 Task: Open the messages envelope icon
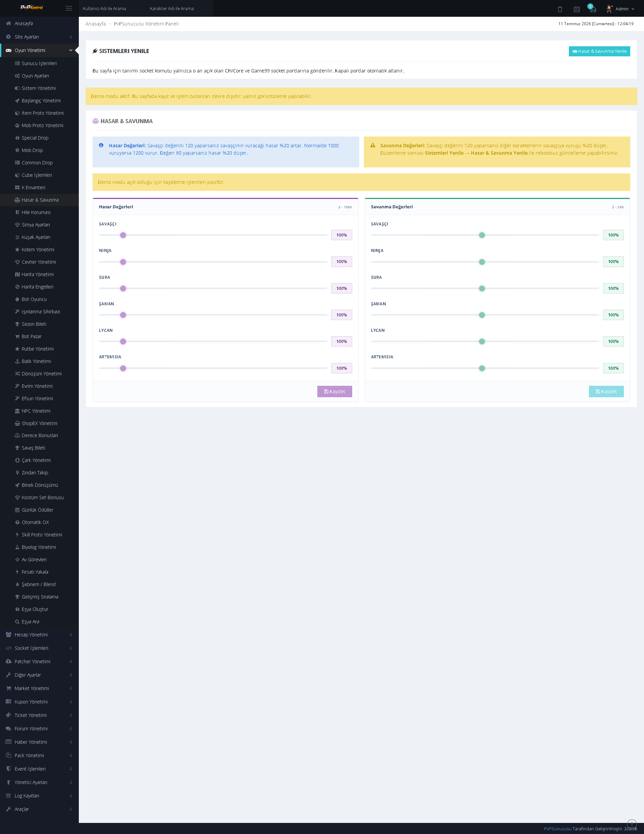pyautogui.click(x=593, y=9)
